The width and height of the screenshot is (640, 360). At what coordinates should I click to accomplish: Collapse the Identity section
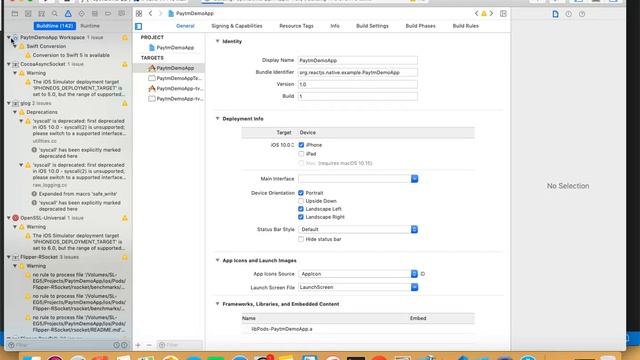click(218, 41)
